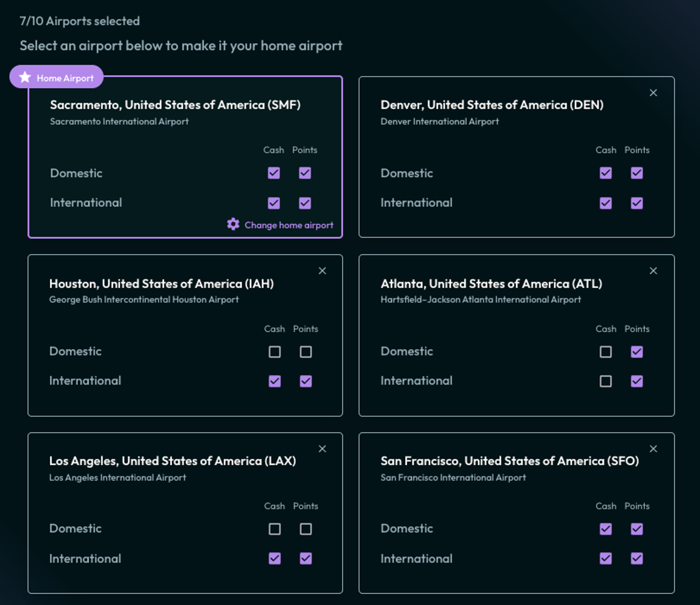Uncheck San Francisco Domestic Cash checkbox

605,529
